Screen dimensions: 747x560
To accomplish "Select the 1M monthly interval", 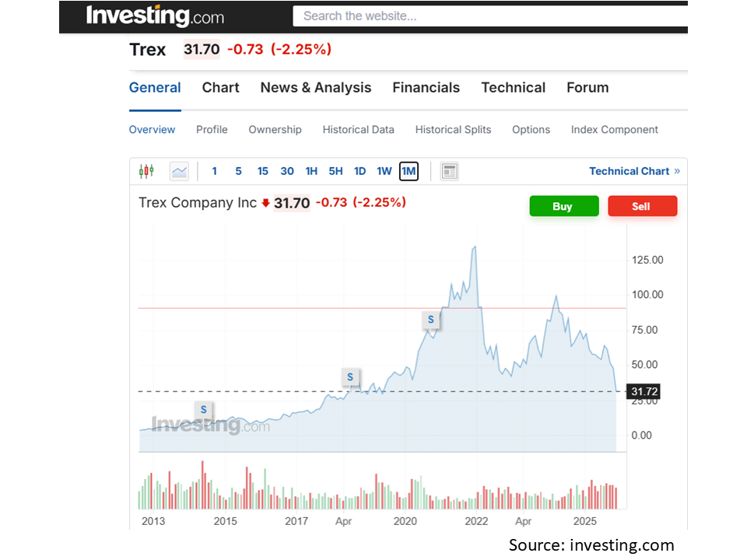I will coord(409,171).
